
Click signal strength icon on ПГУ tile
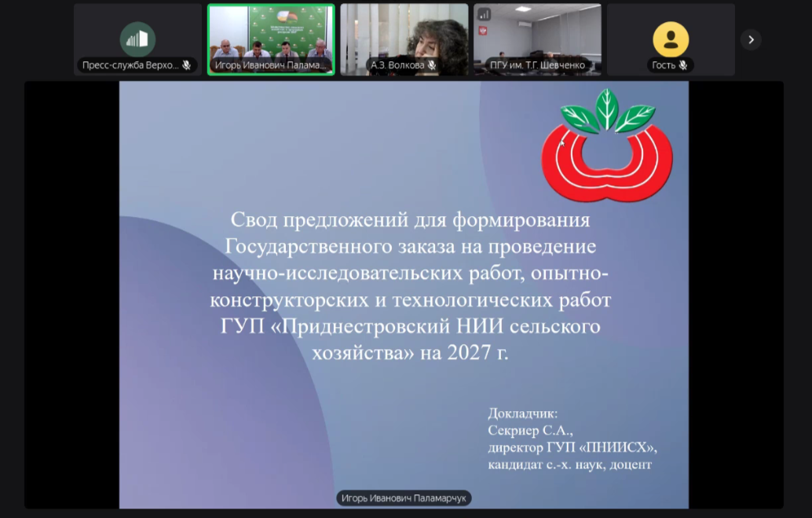(484, 14)
